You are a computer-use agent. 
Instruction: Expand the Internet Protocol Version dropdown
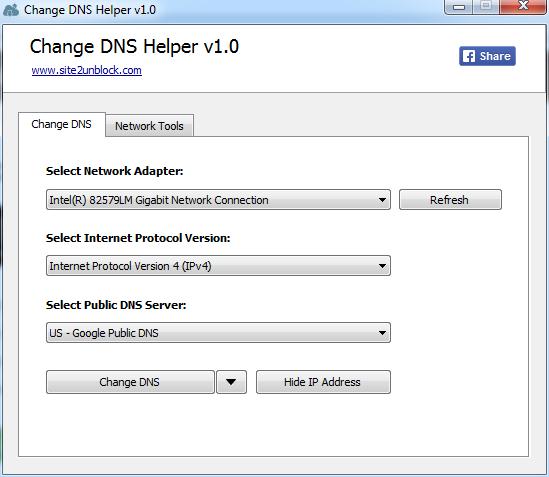(218, 266)
